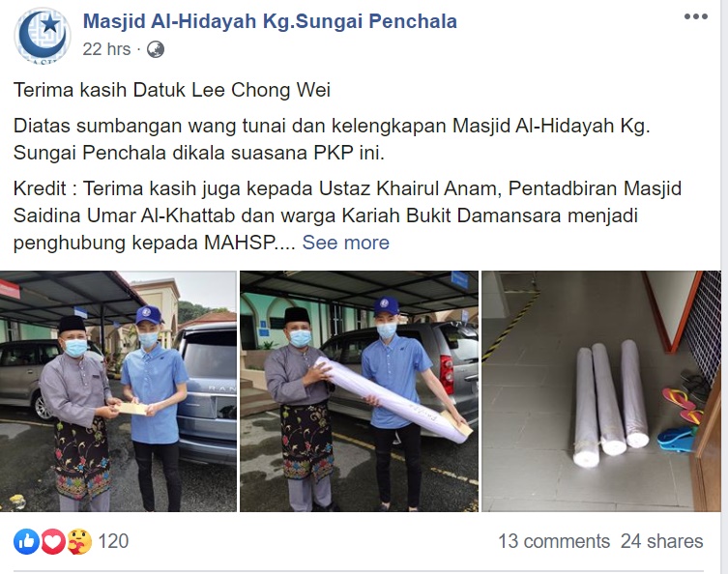Click the Care hug emoji reaction icon
728x574 pixels.
pyautogui.click(x=79, y=541)
